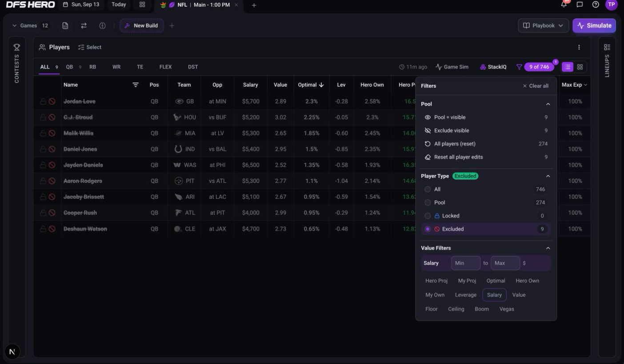Switch to the DST position tab
The image size is (624, 364).
coord(193,67)
